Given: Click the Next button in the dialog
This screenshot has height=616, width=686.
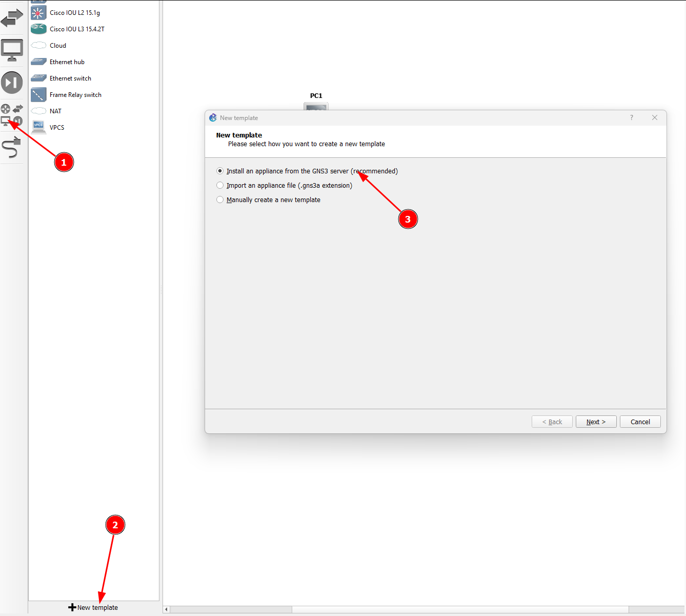Looking at the screenshot, I should tap(596, 422).
